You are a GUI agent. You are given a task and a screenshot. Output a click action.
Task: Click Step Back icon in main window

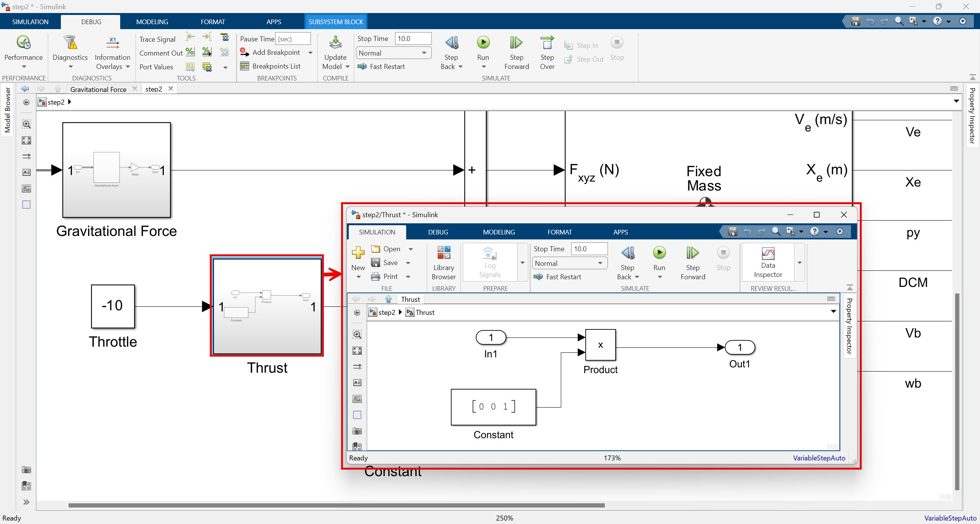451,43
